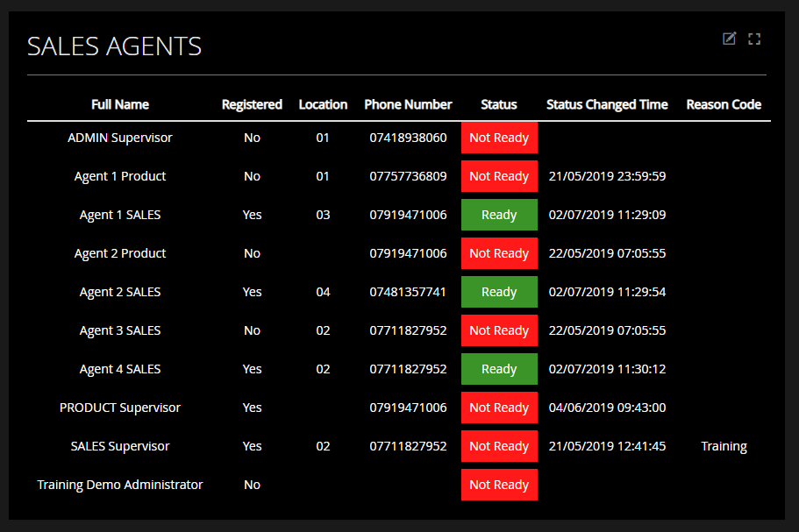Click phone number 07481357741
The height and width of the screenshot is (532, 799).
click(408, 292)
